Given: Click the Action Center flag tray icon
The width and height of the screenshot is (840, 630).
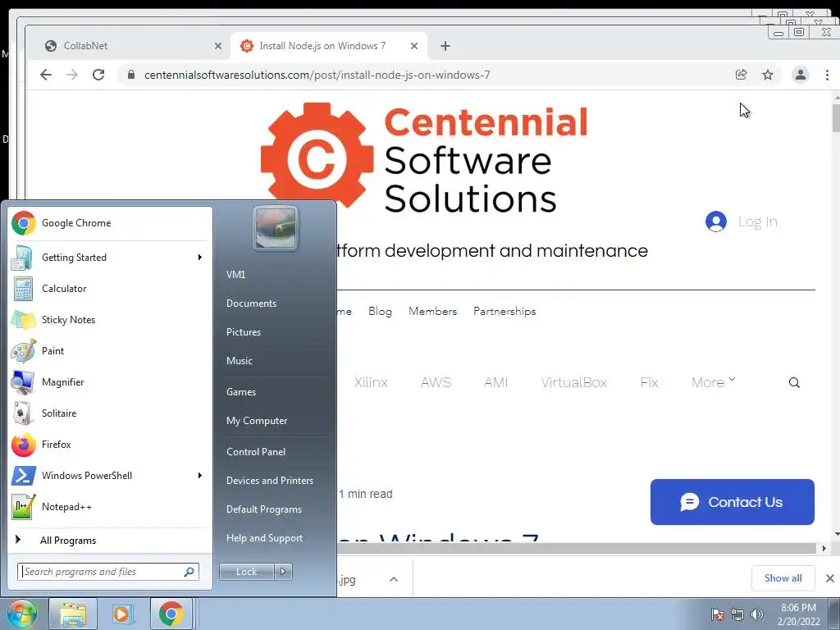Looking at the screenshot, I should click(x=718, y=614).
